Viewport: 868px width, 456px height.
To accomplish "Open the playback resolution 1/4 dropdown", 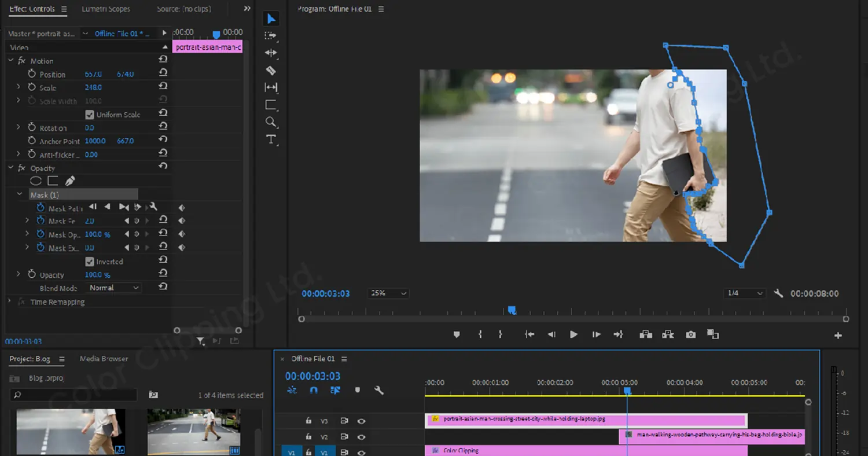I will pos(744,293).
